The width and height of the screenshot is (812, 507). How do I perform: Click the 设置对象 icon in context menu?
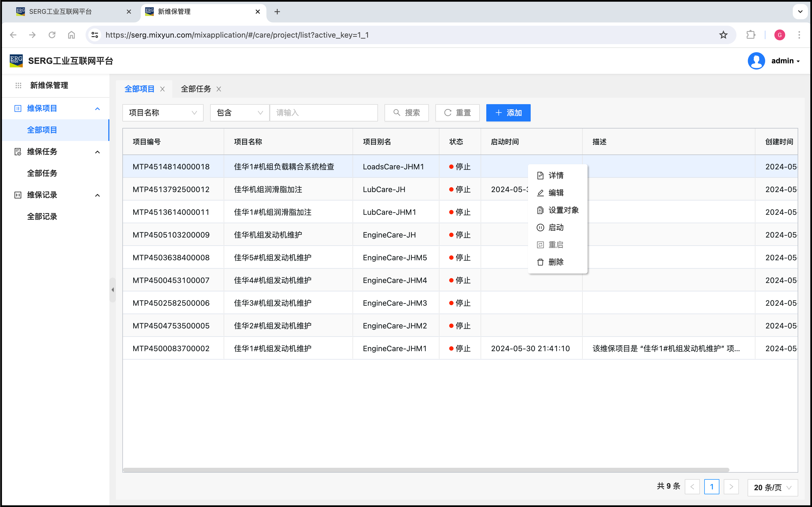point(540,210)
